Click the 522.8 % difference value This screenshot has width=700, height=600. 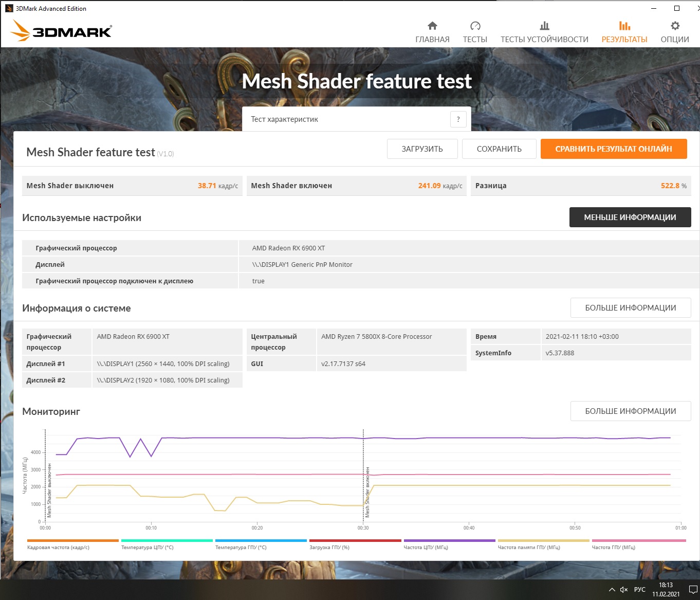click(674, 186)
